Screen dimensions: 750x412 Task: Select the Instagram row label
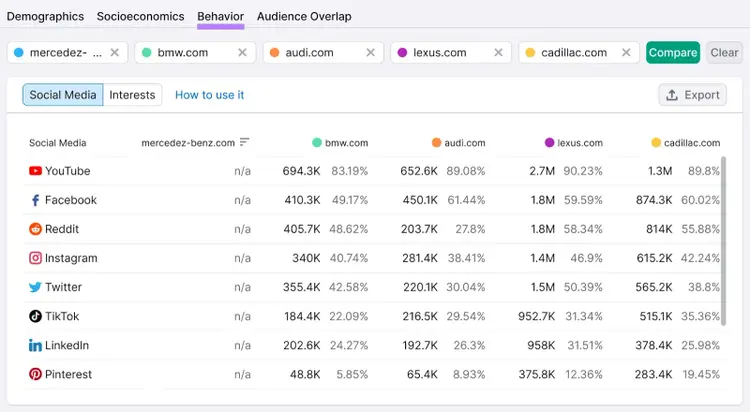click(x=71, y=258)
